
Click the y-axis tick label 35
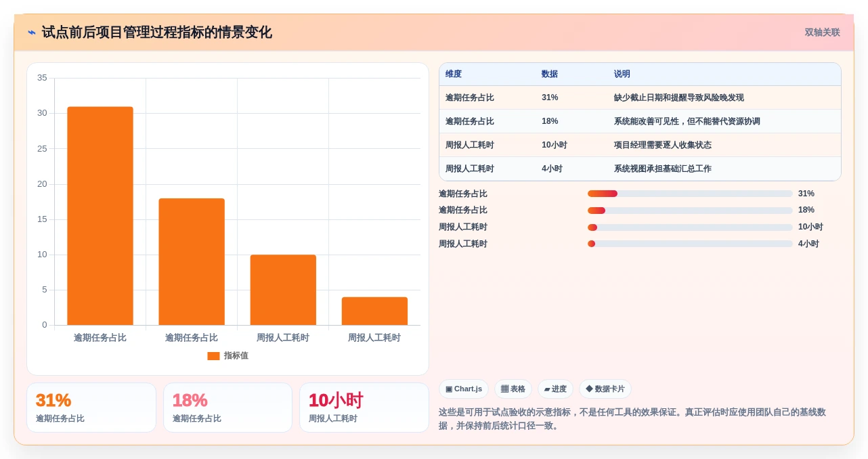(x=42, y=78)
